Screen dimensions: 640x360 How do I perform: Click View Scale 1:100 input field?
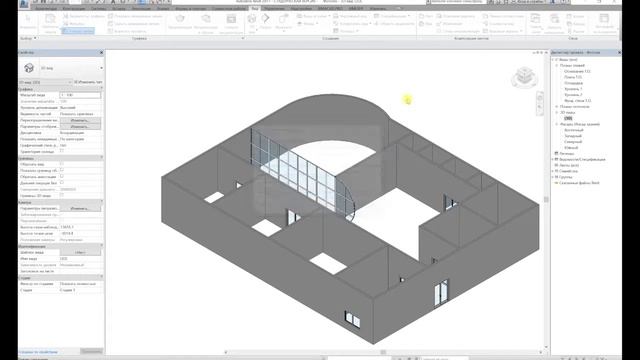(x=80, y=95)
